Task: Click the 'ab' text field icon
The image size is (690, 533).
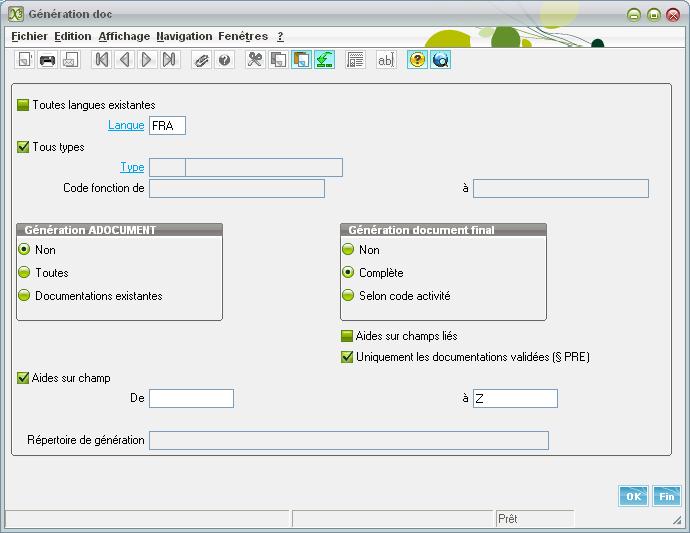Action: 385,60
